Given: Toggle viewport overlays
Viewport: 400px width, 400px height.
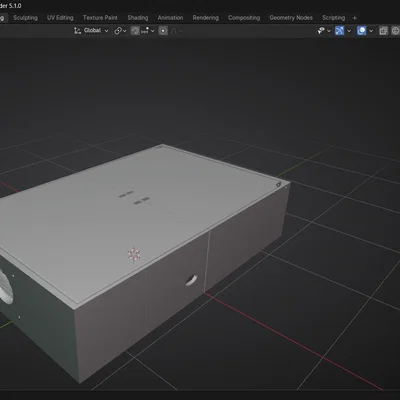Looking at the screenshot, I should click(361, 31).
